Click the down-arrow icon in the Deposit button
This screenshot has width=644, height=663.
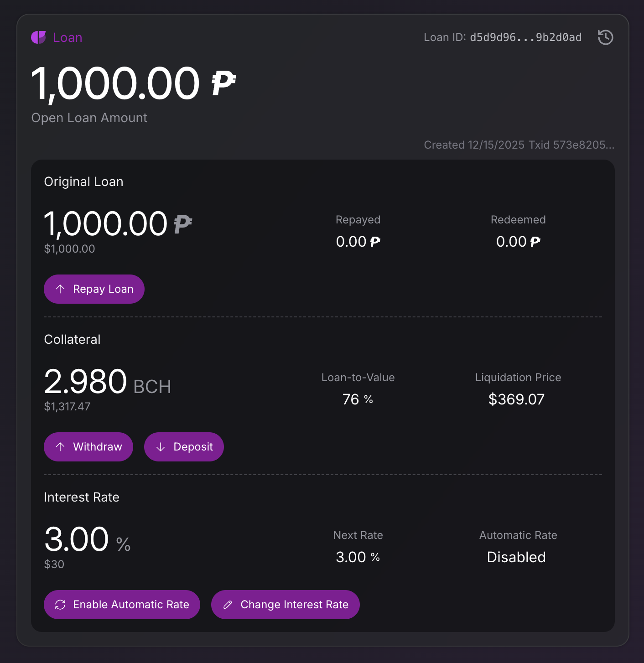[161, 447]
